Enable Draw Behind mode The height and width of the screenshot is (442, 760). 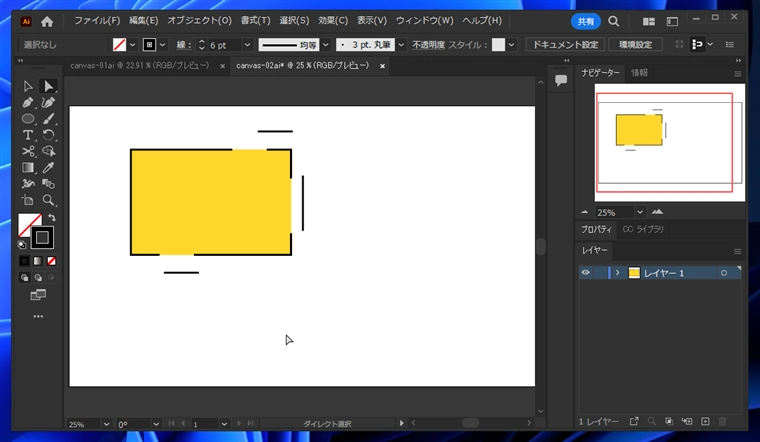38,278
